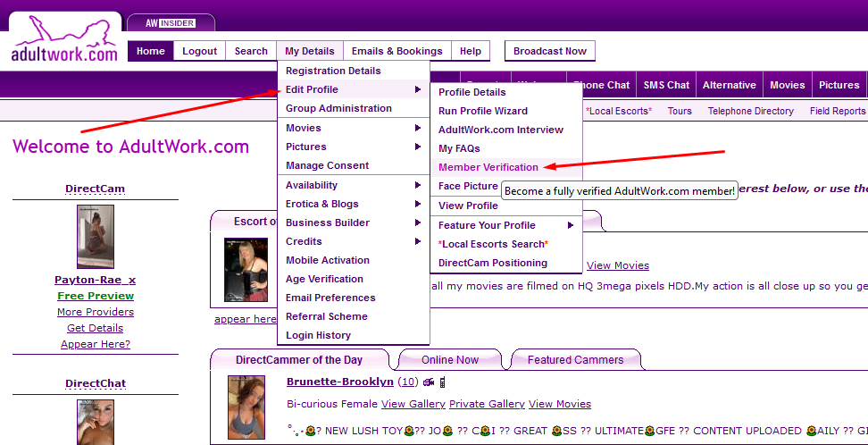Viewport: 868px width, 445px height.
Task: Select Face Picture in the submenu
Action: (x=468, y=186)
